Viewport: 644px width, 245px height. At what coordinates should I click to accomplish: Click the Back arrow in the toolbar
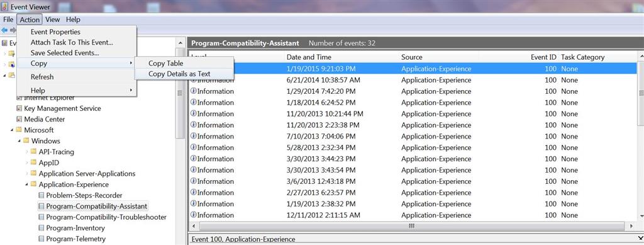(x=4, y=30)
